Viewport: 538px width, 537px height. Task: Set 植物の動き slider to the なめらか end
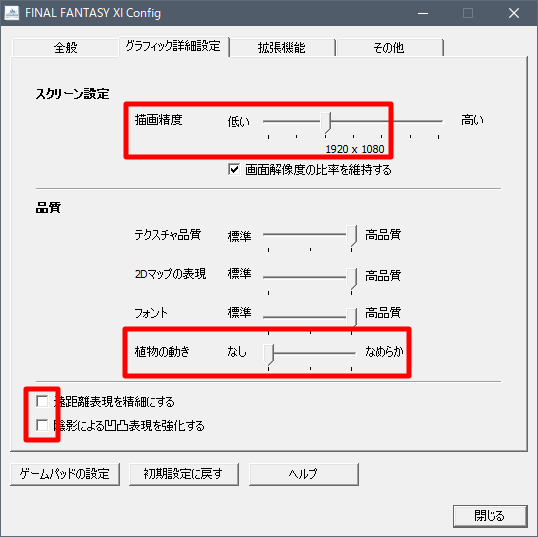click(352, 353)
